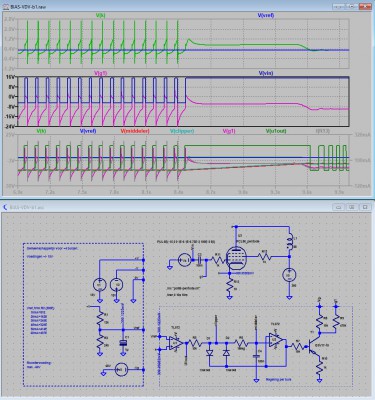Screen dimensions: 375x400
Task: Click the second op-amp U2 triangle
Action: [276, 340]
